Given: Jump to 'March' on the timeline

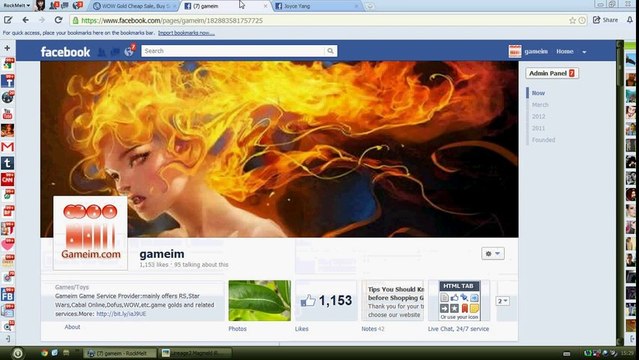Looking at the screenshot, I should point(540,105).
